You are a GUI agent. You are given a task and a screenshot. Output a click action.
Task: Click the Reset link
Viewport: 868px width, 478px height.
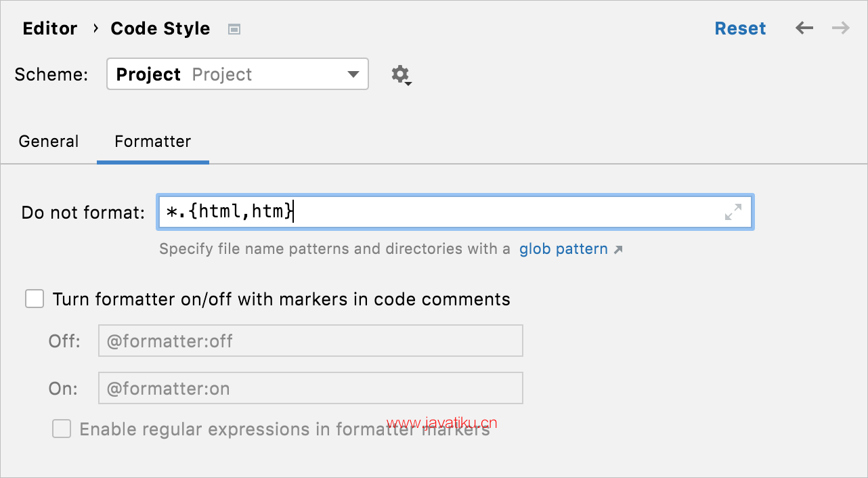[740, 28]
